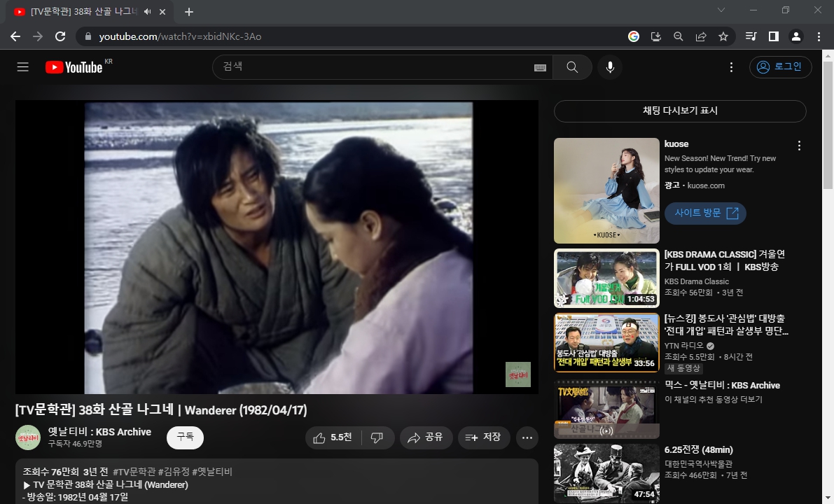Bookmark this page with the star
The width and height of the screenshot is (834, 504).
(x=723, y=36)
